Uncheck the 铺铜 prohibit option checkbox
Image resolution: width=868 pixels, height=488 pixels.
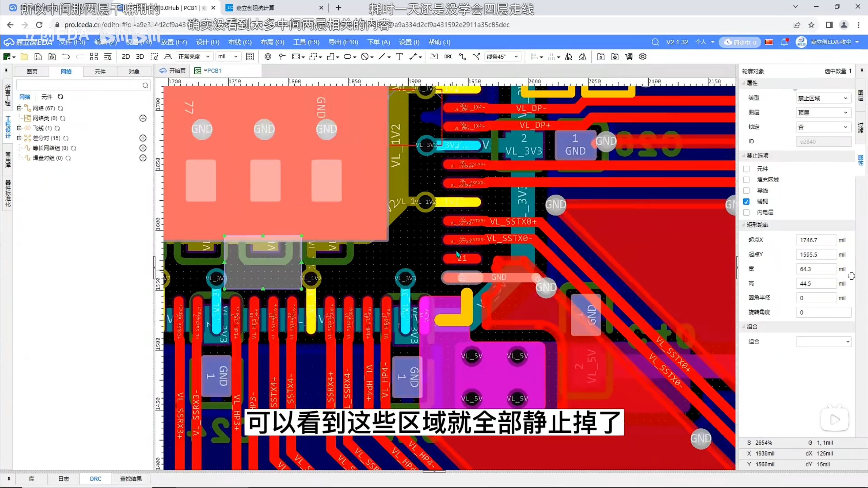(x=746, y=201)
